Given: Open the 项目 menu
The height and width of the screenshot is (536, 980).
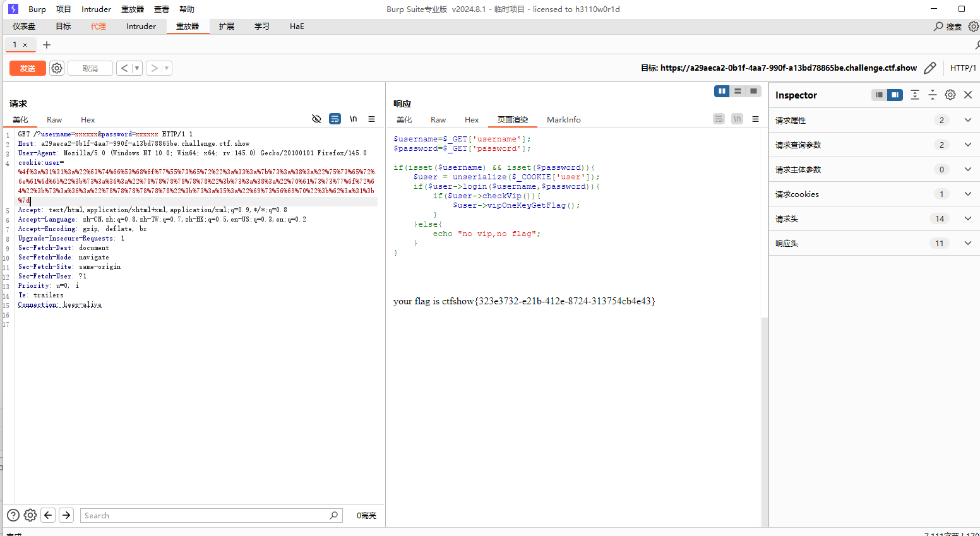Looking at the screenshot, I should click(x=64, y=9).
